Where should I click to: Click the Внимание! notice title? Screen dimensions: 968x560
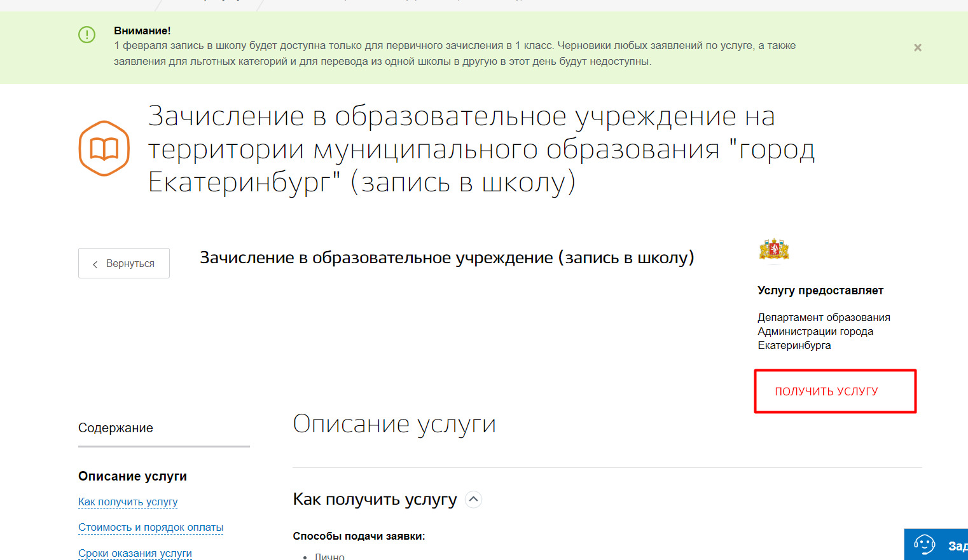(142, 31)
